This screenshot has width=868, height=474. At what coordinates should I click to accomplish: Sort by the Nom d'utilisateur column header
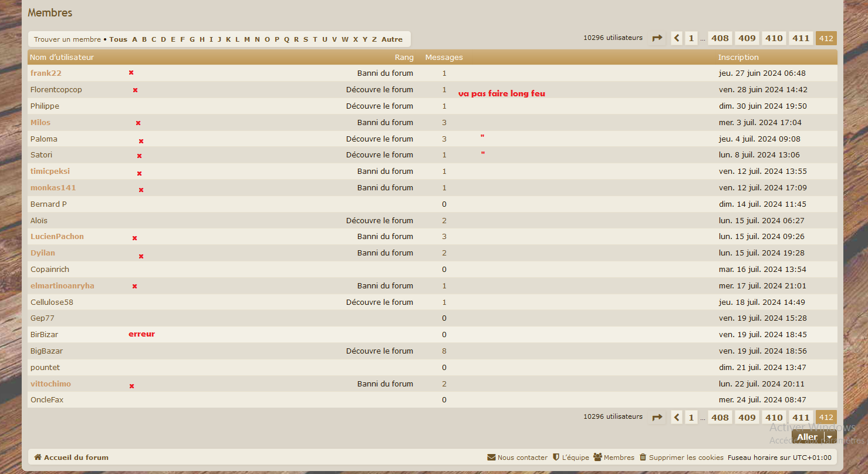click(62, 58)
